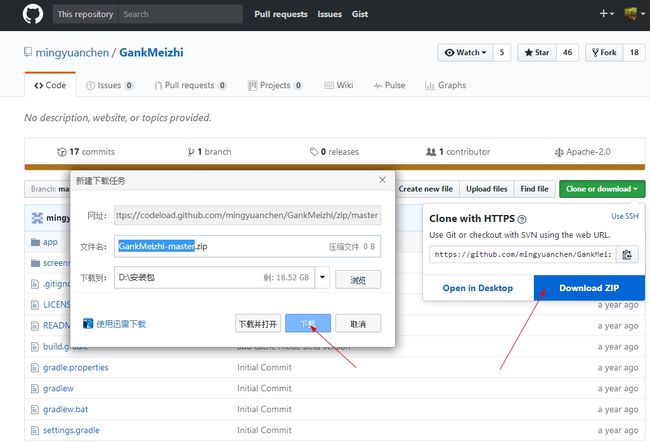This screenshot has height=442, width=650.
Task: Click the Find file button
Action: [x=534, y=189]
